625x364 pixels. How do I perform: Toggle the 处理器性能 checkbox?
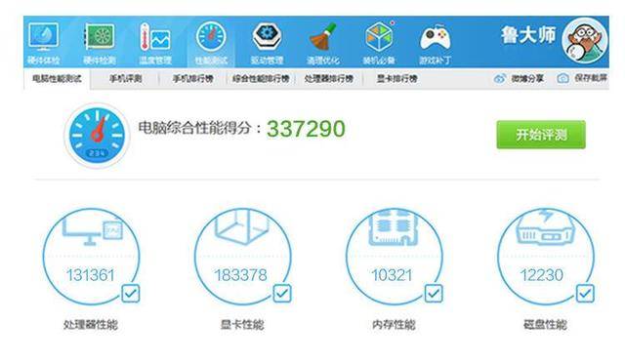pos(131,294)
